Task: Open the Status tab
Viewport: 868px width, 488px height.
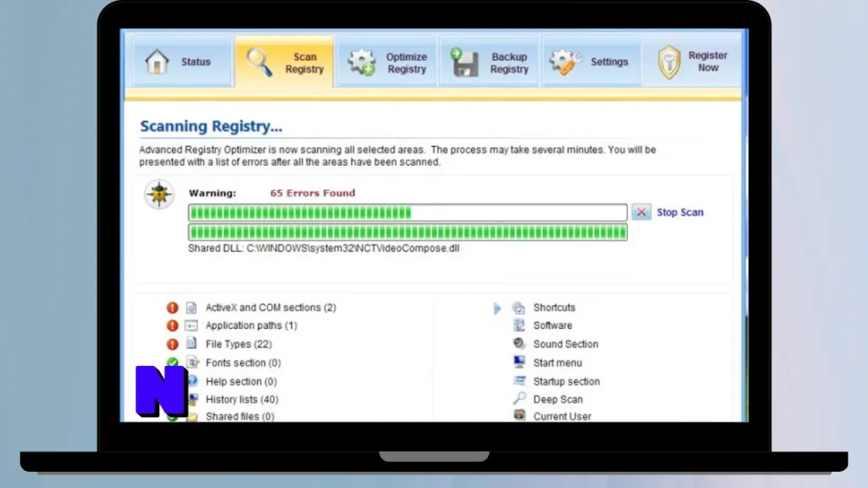Action: coord(181,61)
